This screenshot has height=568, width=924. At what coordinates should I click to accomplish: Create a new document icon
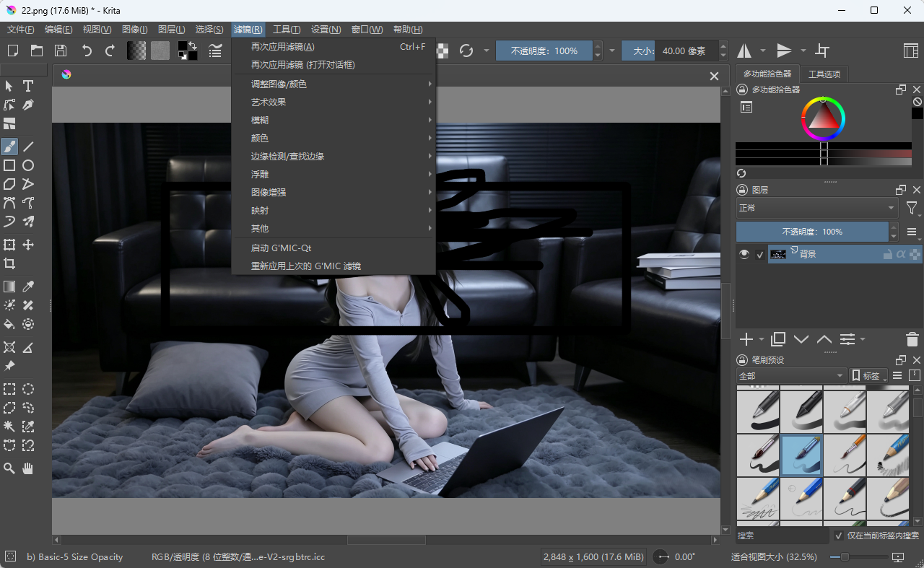(x=13, y=51)
